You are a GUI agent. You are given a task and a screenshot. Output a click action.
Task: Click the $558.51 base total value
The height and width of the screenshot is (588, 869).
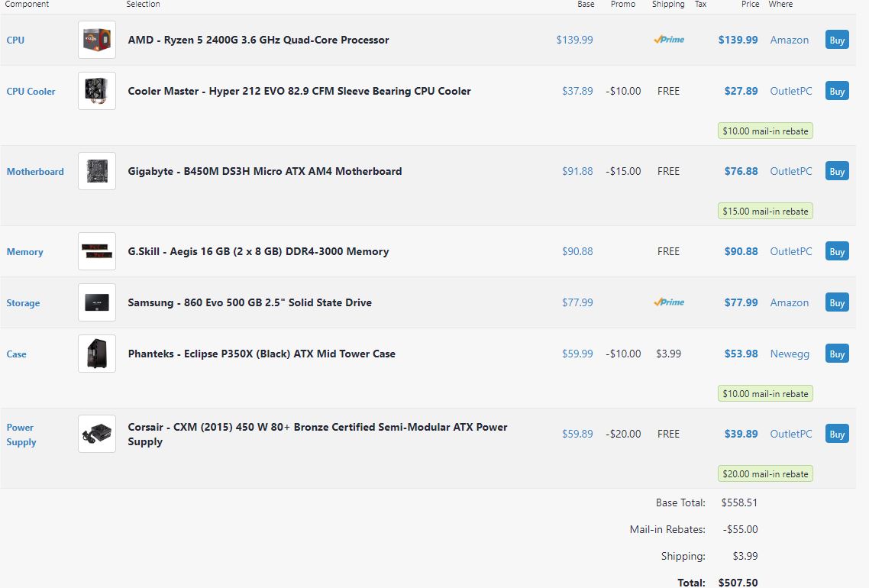tap(739, 502)
